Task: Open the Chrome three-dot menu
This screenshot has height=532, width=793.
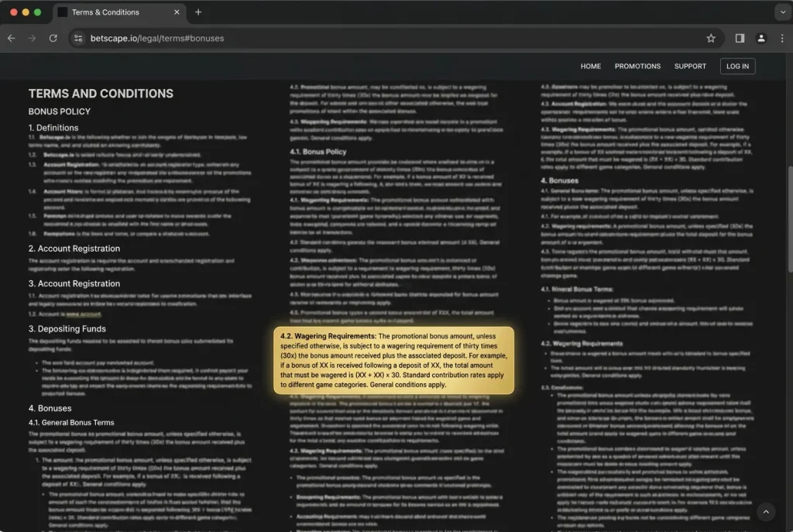Action: point(782,39)
